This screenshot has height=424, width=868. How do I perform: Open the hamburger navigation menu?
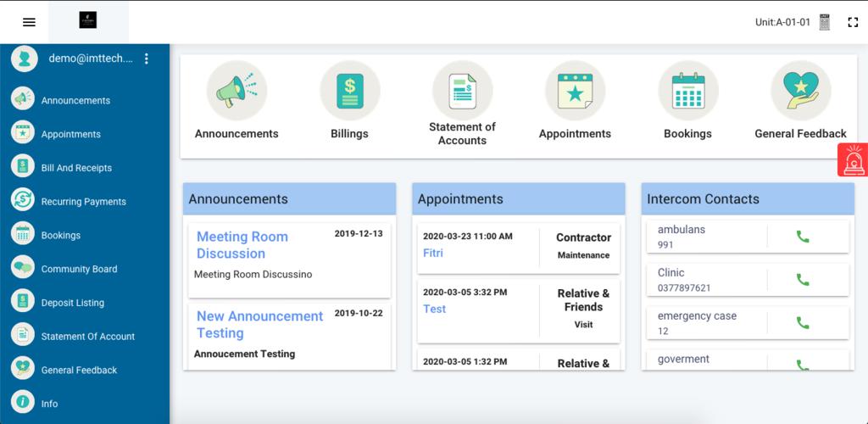[29, 22]
